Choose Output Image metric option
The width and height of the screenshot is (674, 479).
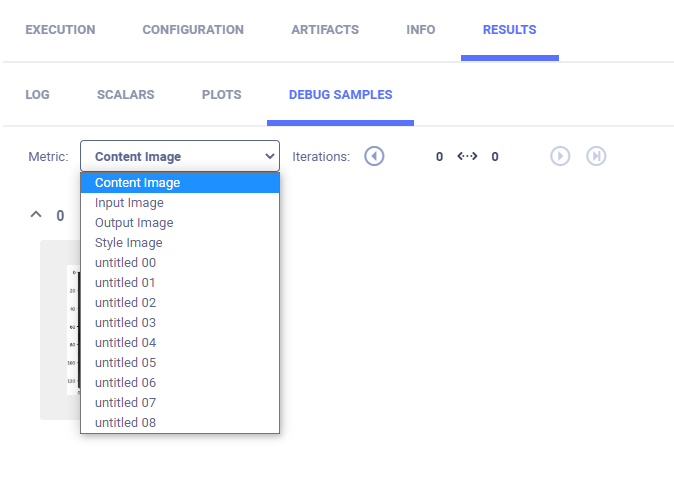134,223
